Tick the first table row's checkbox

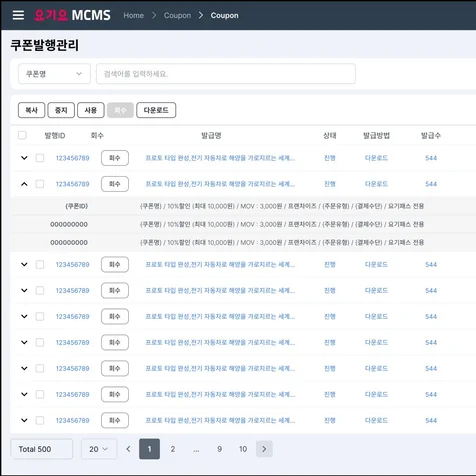[40, 158]
